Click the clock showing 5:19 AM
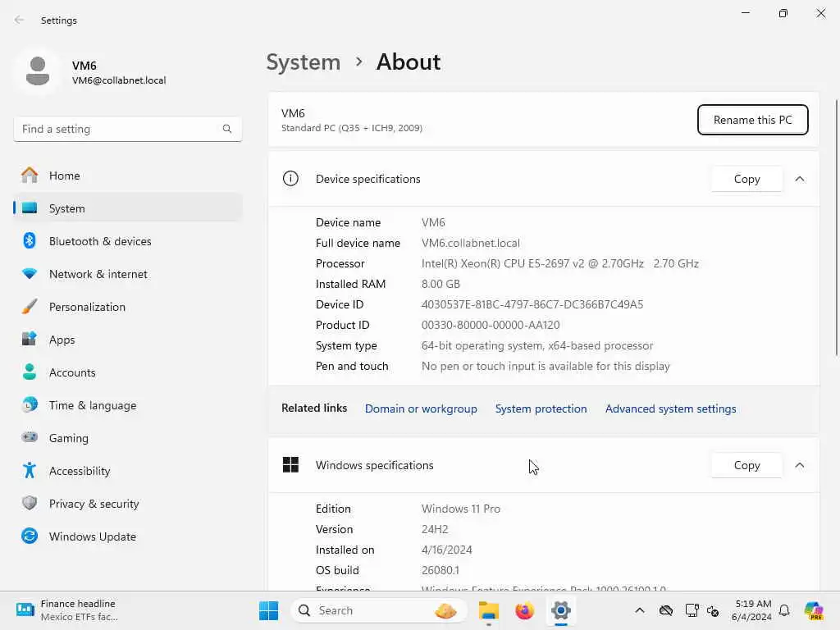This screenshot has height=630, width=840. click(753, 603)
